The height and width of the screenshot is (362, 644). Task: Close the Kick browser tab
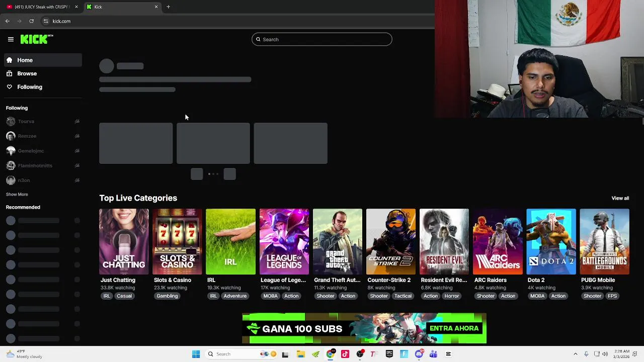156,7
